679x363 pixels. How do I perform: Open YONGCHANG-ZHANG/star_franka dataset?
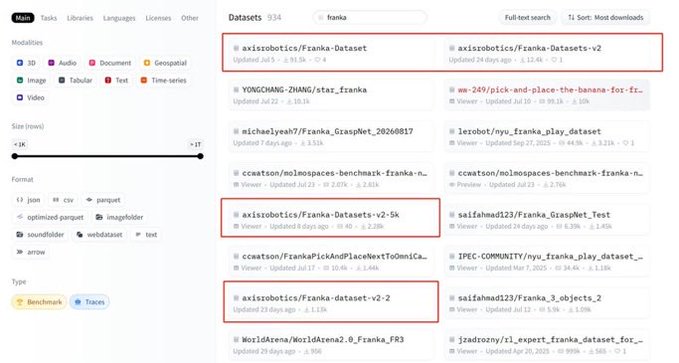(x=330, y=95)
